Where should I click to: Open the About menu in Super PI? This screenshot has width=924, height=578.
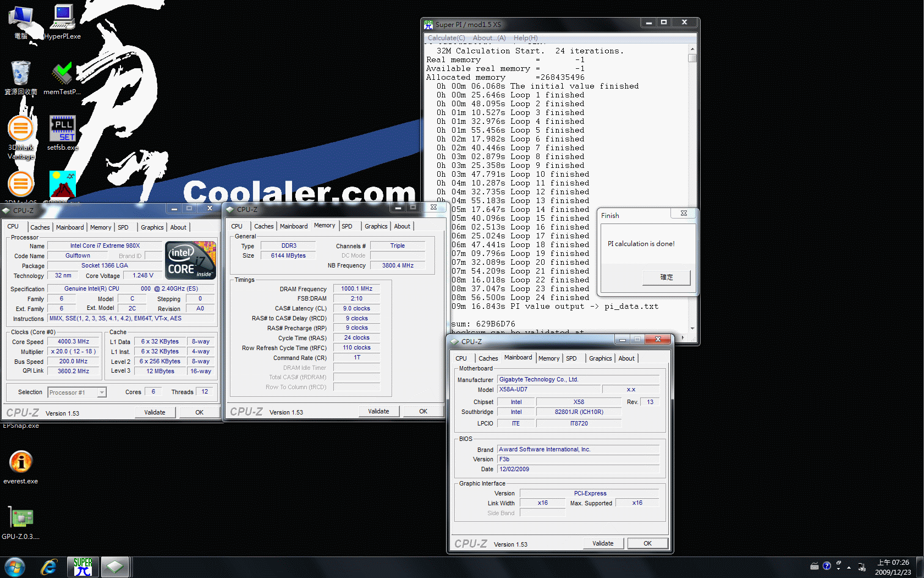pos(489,38)
